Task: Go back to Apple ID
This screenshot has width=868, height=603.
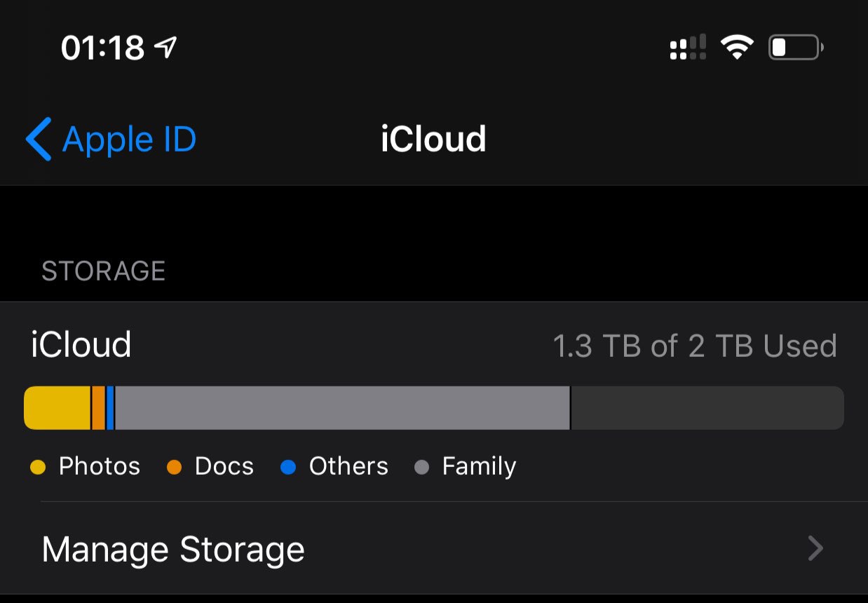Action: point(111,139)
